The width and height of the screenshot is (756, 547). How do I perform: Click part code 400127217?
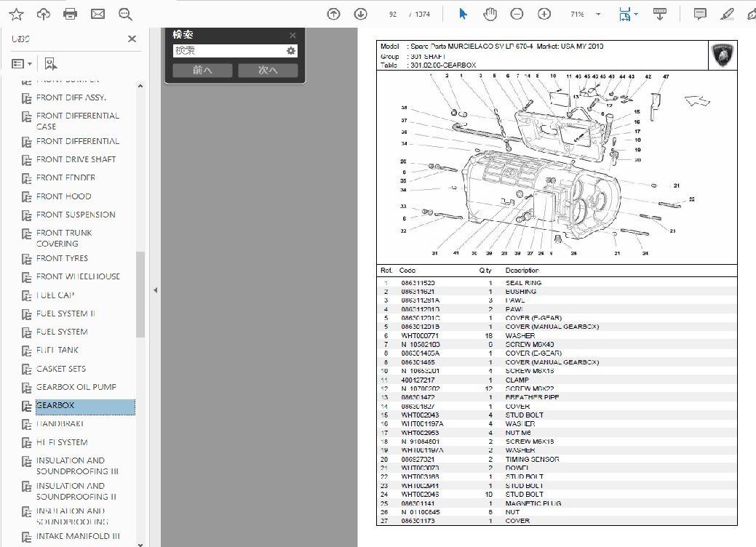pyautogui.click(x=418, y=380)
